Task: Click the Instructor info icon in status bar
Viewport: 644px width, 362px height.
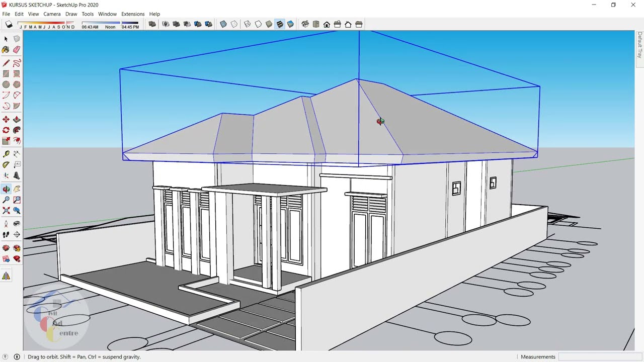Action: (x=17, y=357)
